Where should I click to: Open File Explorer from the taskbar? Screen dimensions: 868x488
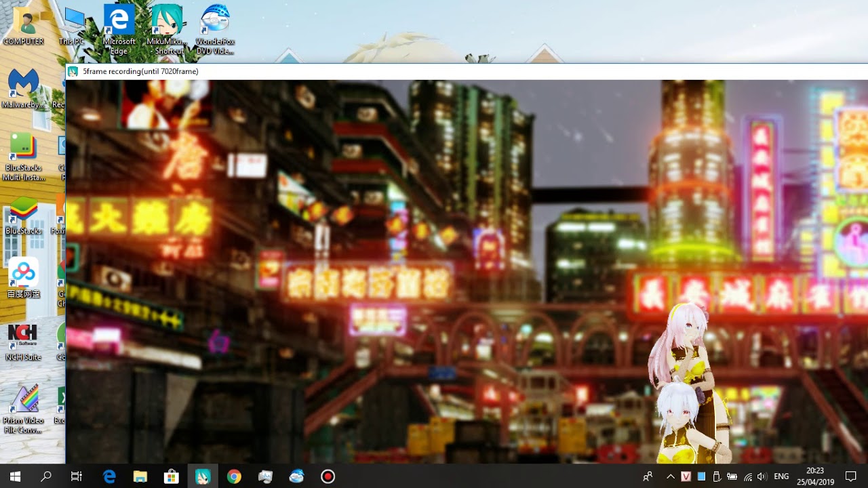click(x=140, y=476)
